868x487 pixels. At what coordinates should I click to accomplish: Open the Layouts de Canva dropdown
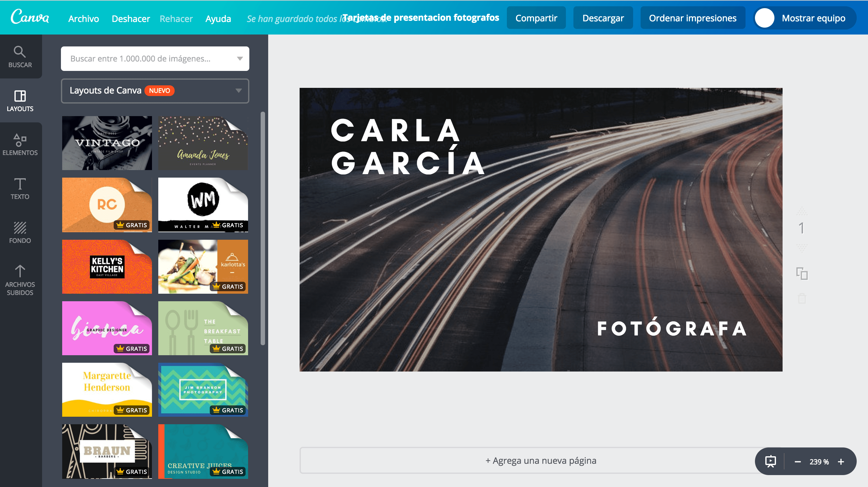(239, 90)
